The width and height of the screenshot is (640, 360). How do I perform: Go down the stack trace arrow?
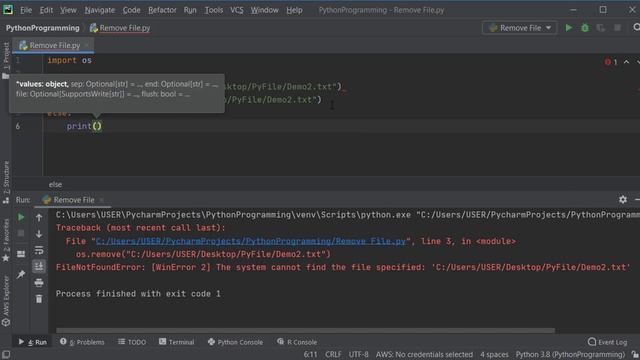pos(39,234)
